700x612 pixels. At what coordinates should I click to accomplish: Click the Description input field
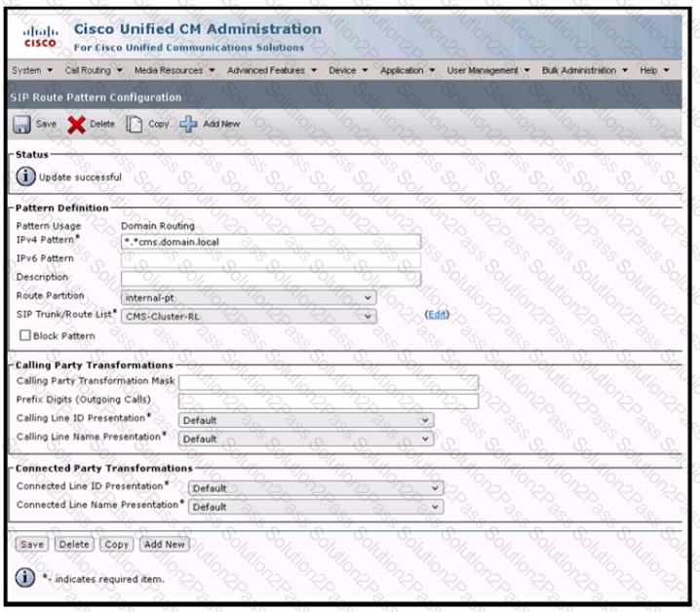271,279
